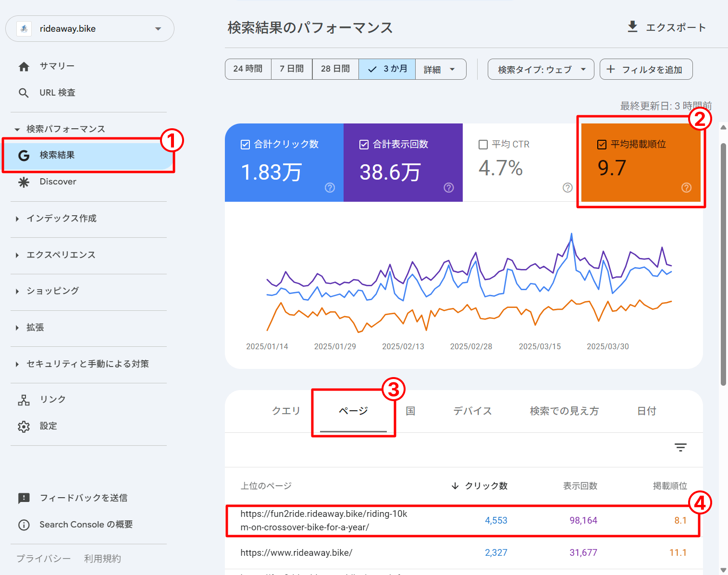Click the 31,677 impressions value

583,553
